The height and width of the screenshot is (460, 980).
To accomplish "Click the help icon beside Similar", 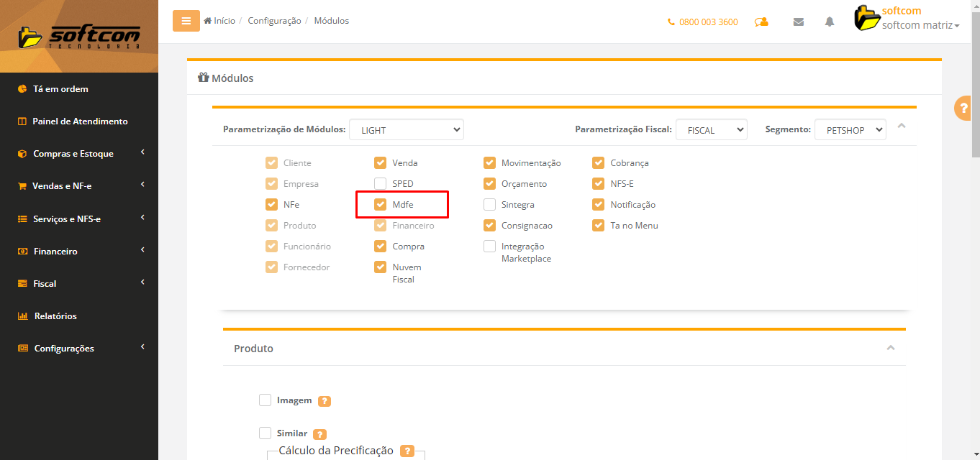I will point(320,434).
